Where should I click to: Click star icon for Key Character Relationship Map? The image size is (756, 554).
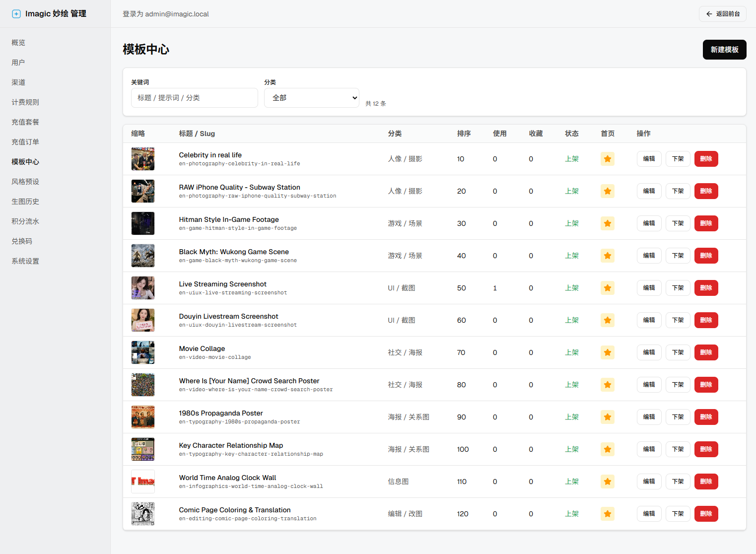click(607, 449)
